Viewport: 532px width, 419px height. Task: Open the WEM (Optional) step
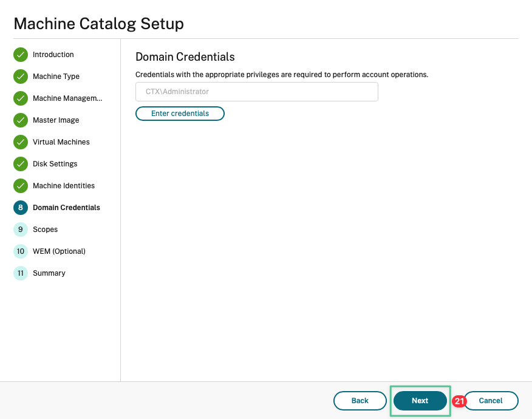click(59, 251)
